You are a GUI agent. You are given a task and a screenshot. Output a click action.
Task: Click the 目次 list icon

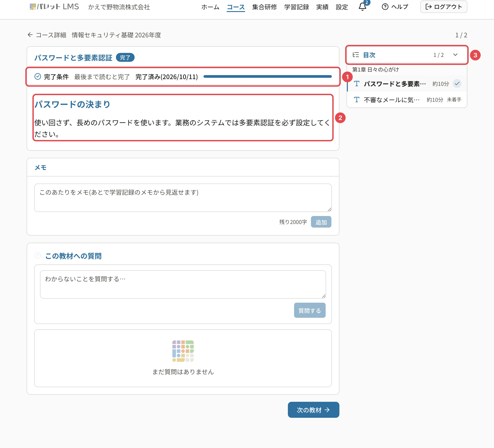[356, 55]
